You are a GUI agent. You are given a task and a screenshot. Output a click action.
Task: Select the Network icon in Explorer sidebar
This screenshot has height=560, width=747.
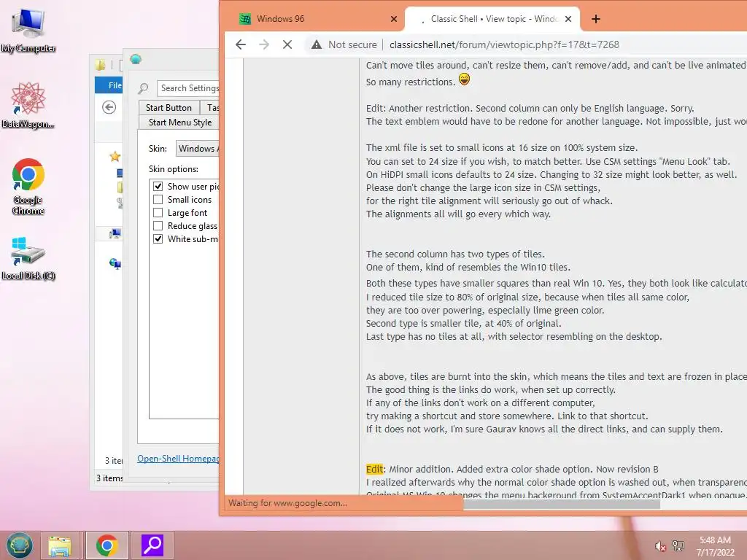coord(115,262)
